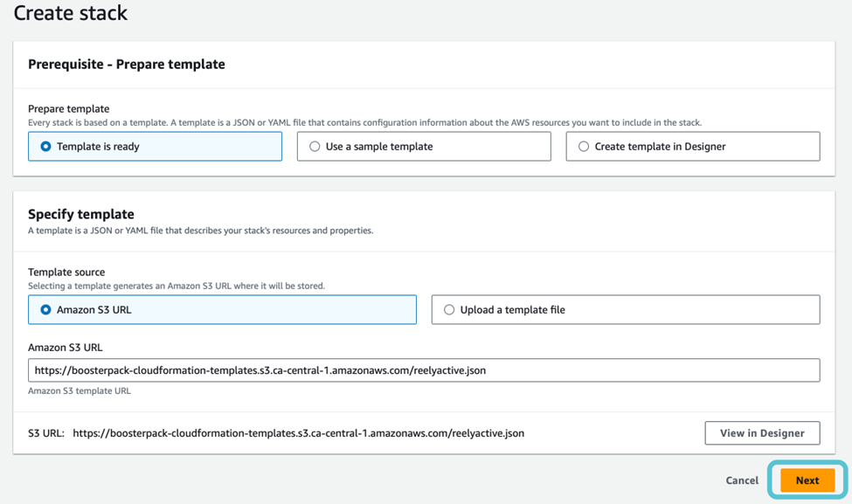Click the "Create stack" page title
Screen dimensions: 852x504
[71, 13]
